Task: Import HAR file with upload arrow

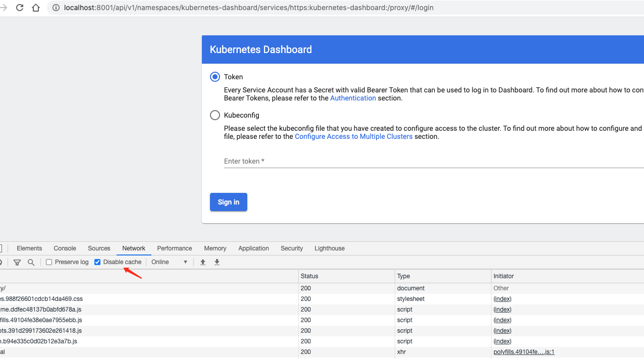Action: click(203, 262)
